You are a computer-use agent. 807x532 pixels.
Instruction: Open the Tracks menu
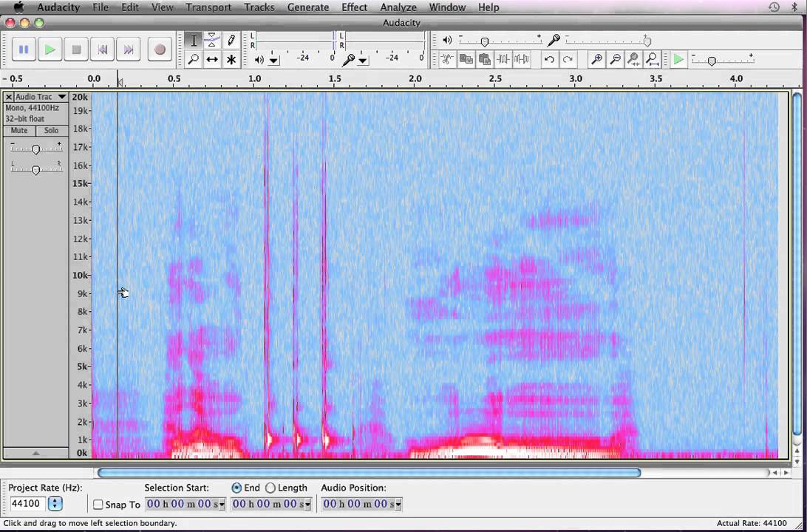click(x=259, y=7)
